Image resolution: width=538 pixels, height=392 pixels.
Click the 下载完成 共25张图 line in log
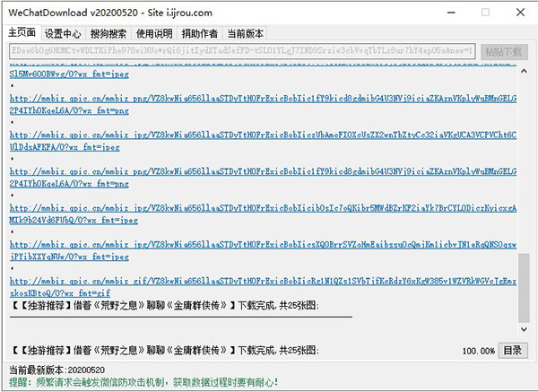(x=165, y=305)
